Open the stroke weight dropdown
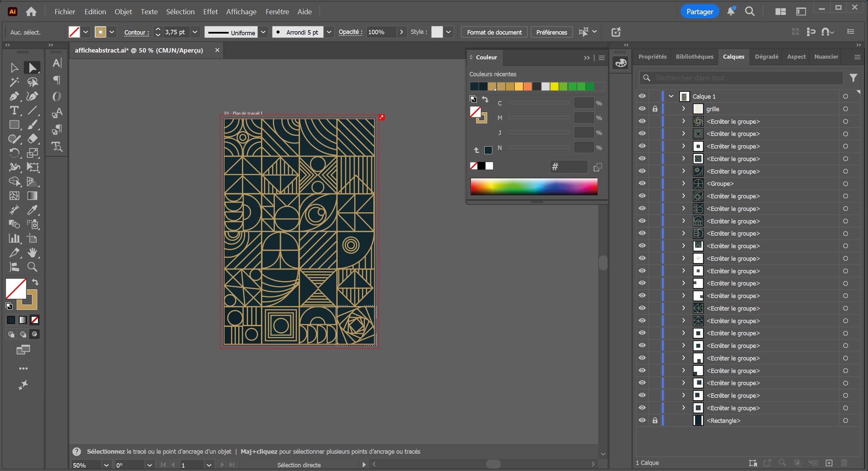 195,32
